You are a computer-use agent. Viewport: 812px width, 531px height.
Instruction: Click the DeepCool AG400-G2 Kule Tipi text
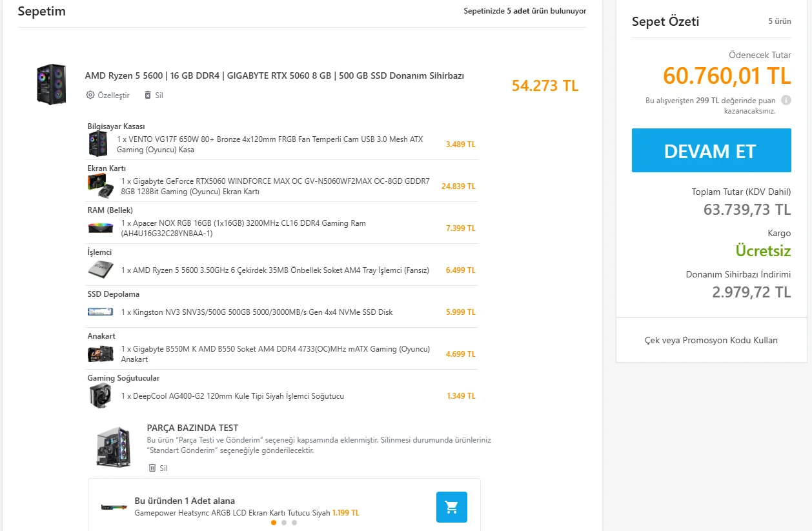[x=232, y=396]
